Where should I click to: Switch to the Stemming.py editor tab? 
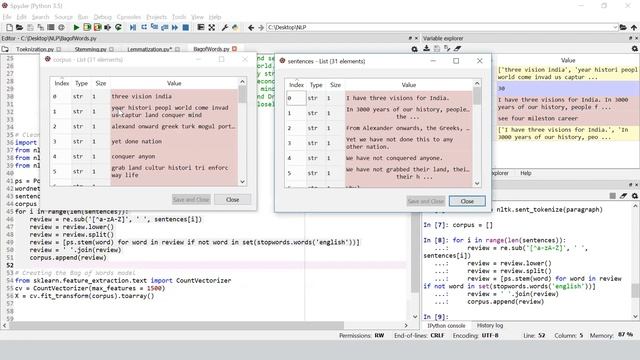90,49
